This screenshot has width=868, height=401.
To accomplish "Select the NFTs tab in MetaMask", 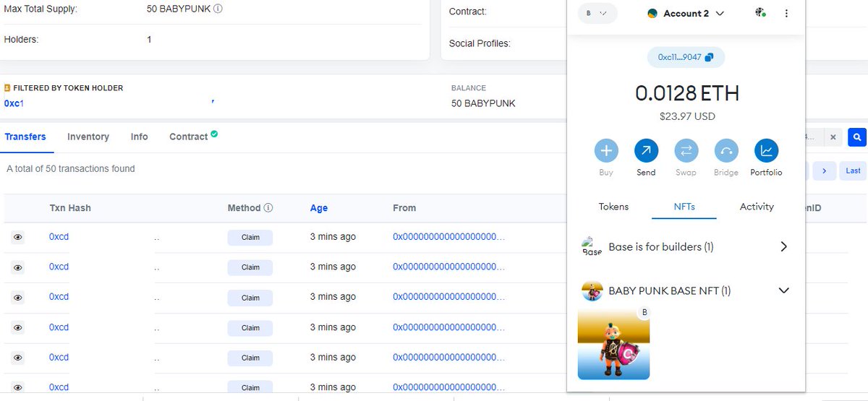I will tap(684, 207).
